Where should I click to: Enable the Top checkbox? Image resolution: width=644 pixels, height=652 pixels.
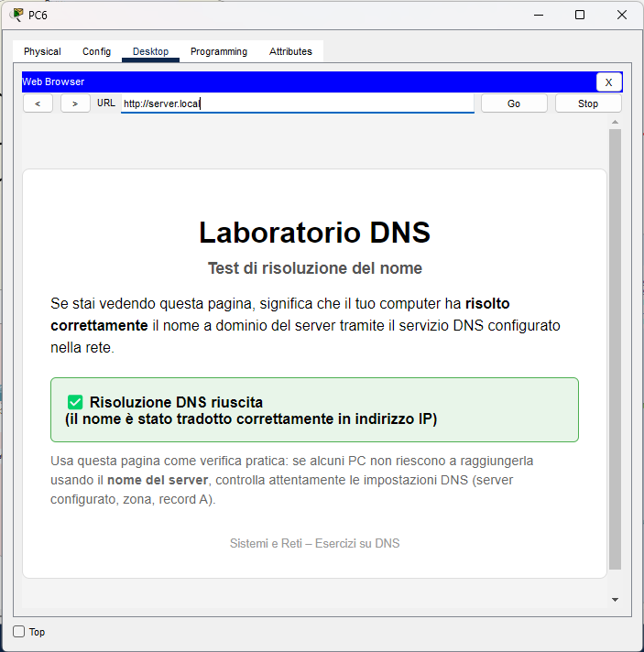point(18,632)
